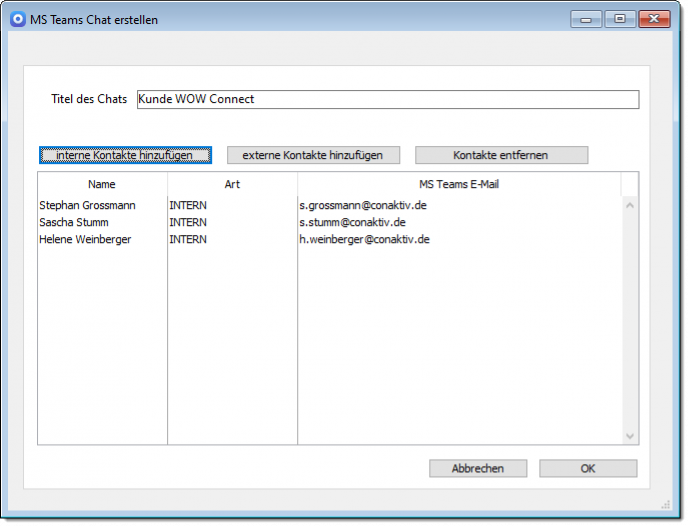
Task: Select Helene Weinberger in the list
Action: [85, 239]
